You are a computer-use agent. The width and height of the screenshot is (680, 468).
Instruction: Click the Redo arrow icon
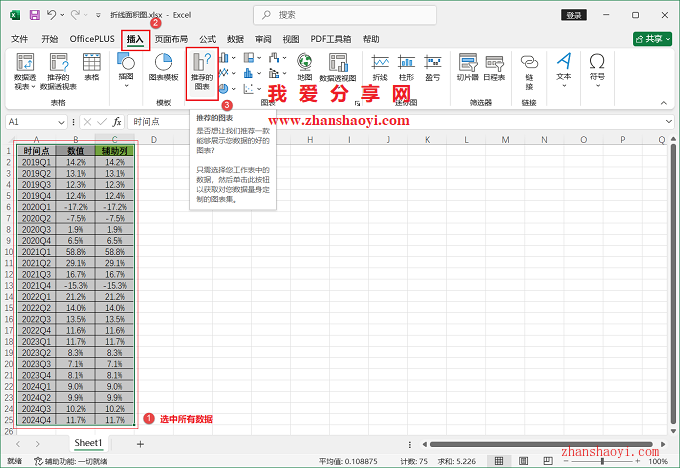tap(75, 15)
